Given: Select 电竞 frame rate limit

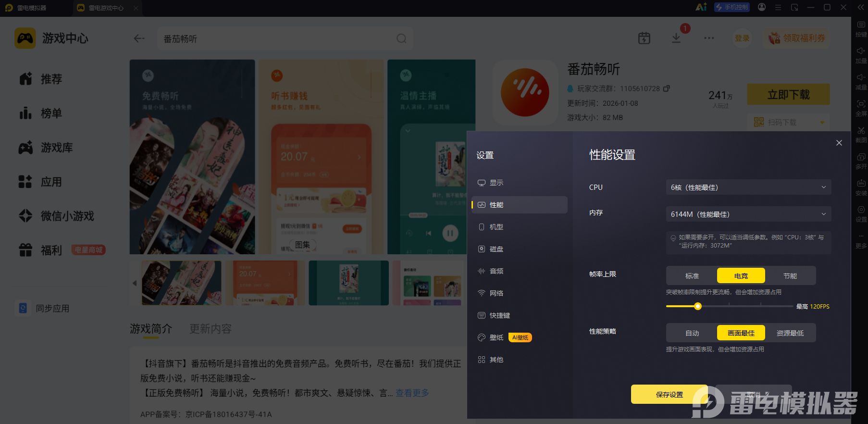Looking at the screenshot, I should click(741, 276).
